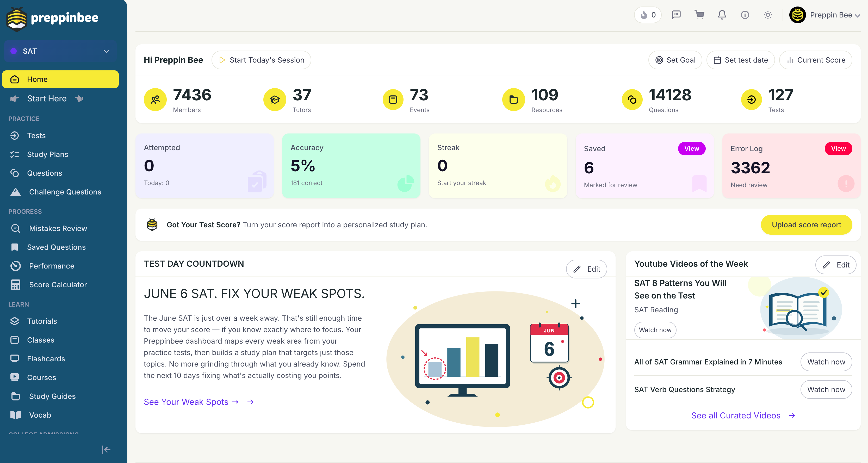Image resolution: width=868 pixels, height=463 pixels.
Task: Open Flashcards in sidebar
Action: pyautogui.click(x=60, y=359)
